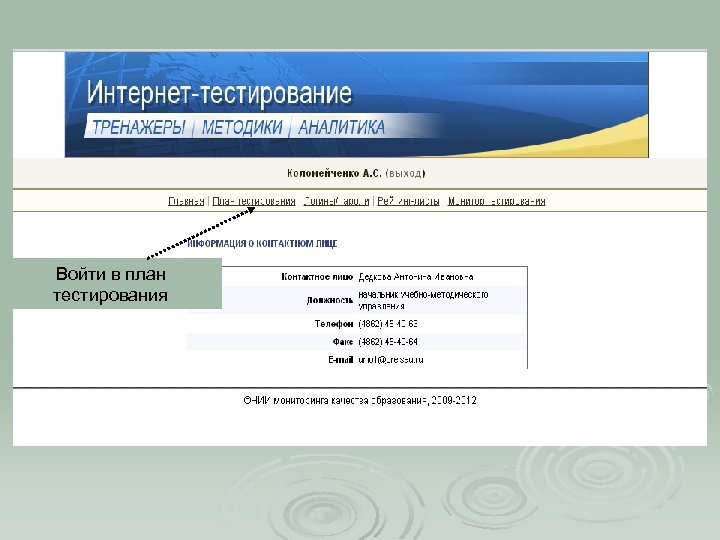Click the Интернет-тестирование banner title
This screenshot has width=720, height=540.
219,93
